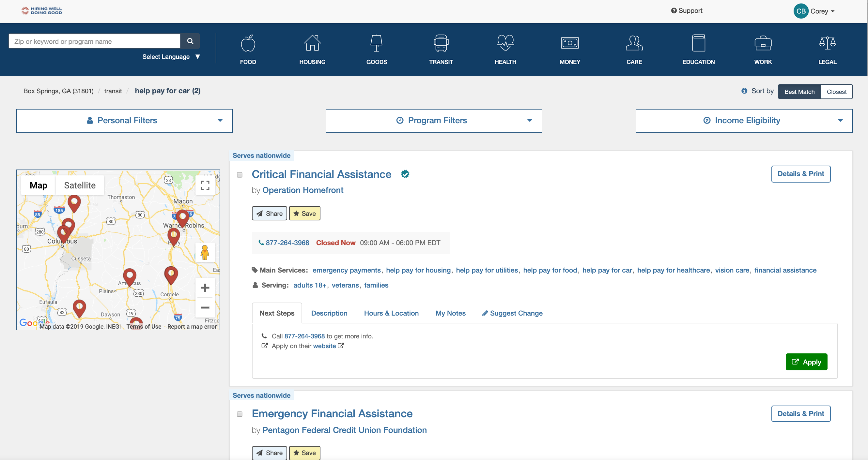Click the map pin above the 185 highway marker
Viewport: 868px width, 460px height.
tap(74, 203)
